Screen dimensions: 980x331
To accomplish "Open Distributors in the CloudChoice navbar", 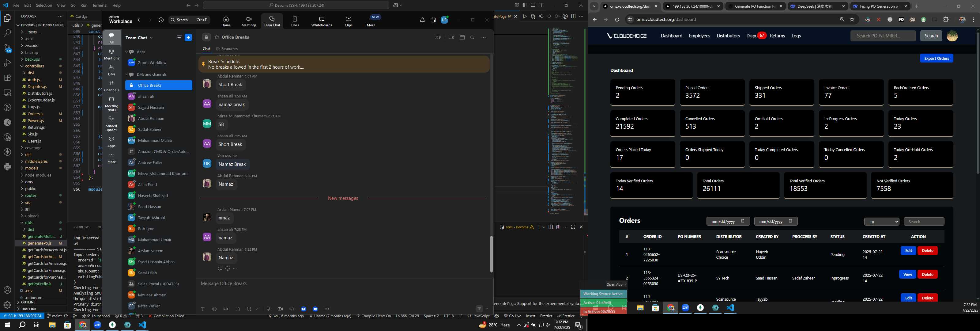I will pos(728,36).
